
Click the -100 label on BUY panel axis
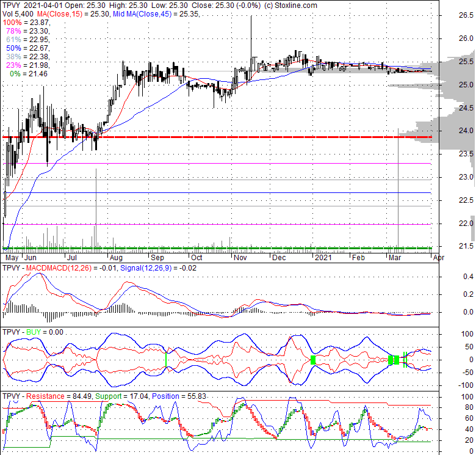(x=466, y=385)
